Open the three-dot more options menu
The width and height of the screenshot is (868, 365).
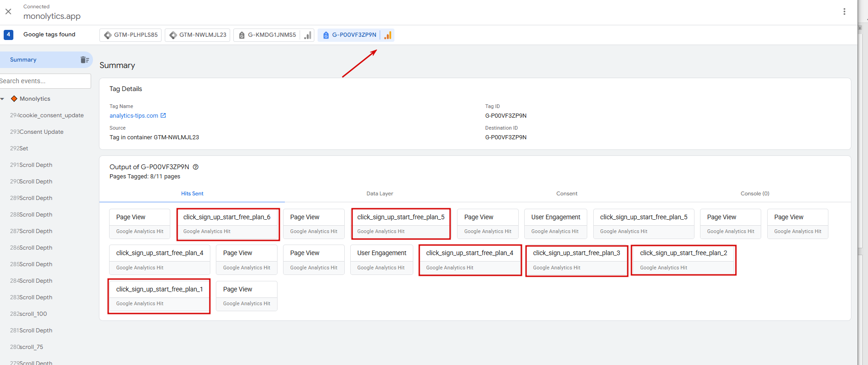pos(844,11)
